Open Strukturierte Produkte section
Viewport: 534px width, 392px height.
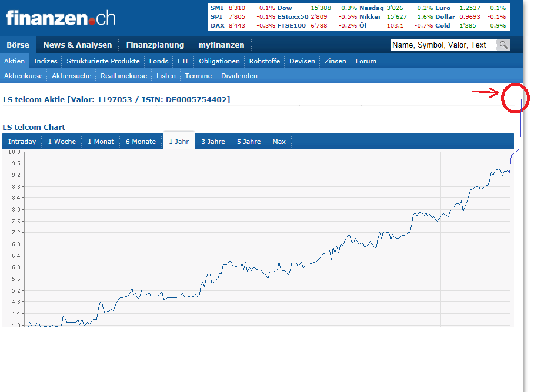click(x=103, y=61)
